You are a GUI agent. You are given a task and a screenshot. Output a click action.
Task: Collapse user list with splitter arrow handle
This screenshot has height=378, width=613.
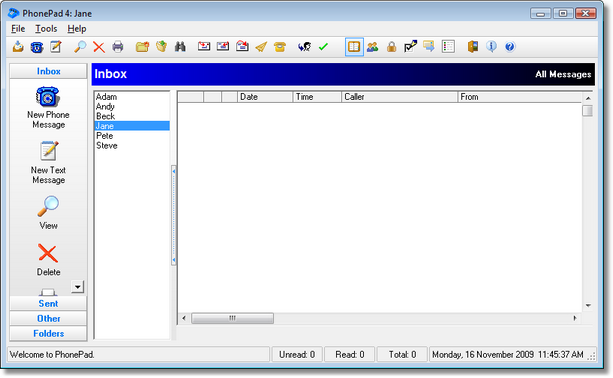174,215
